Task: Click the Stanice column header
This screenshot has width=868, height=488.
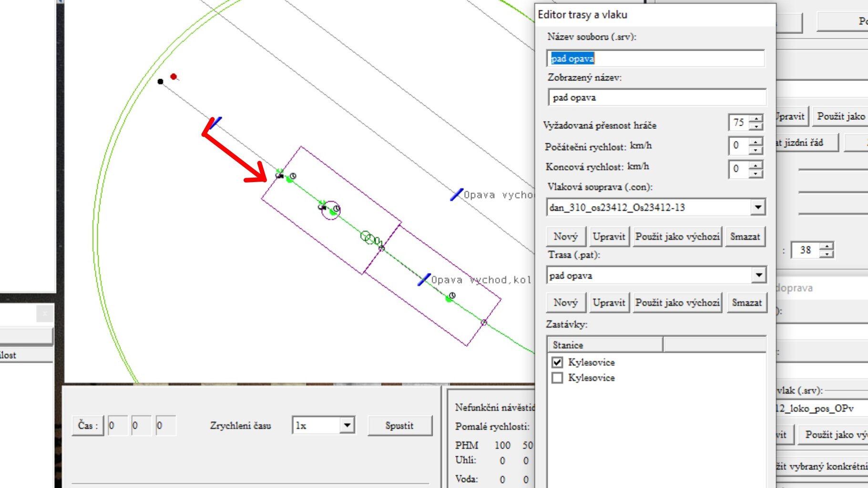Action: coord(604,345)
